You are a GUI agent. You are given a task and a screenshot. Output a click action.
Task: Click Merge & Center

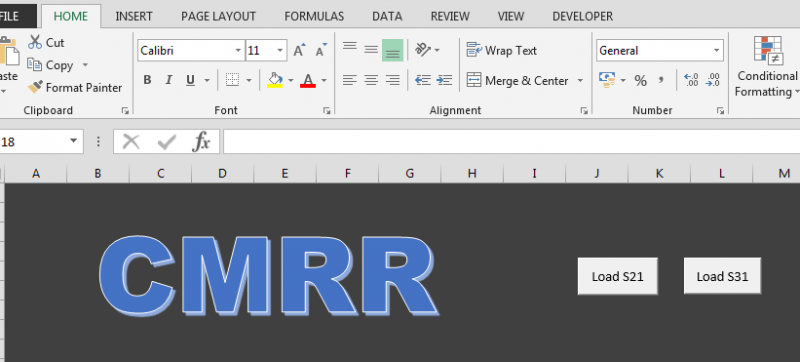pyautogui.click(x=518, y=81)
